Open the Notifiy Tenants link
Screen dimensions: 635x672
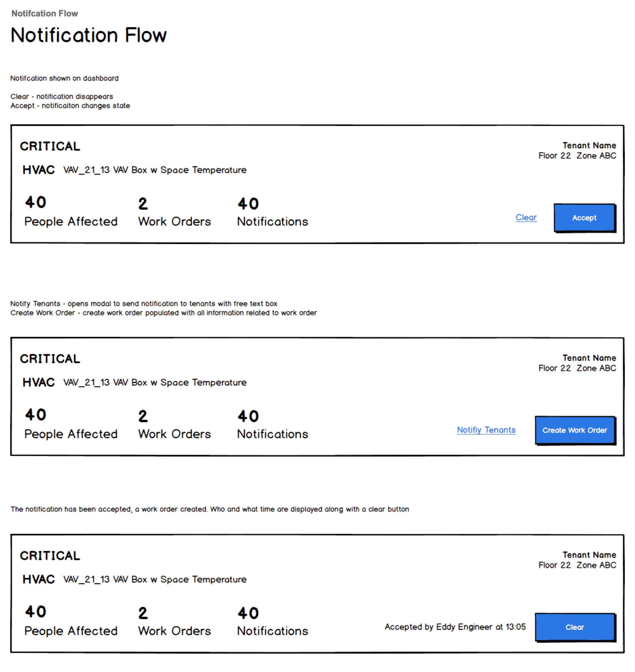point(486,430)
